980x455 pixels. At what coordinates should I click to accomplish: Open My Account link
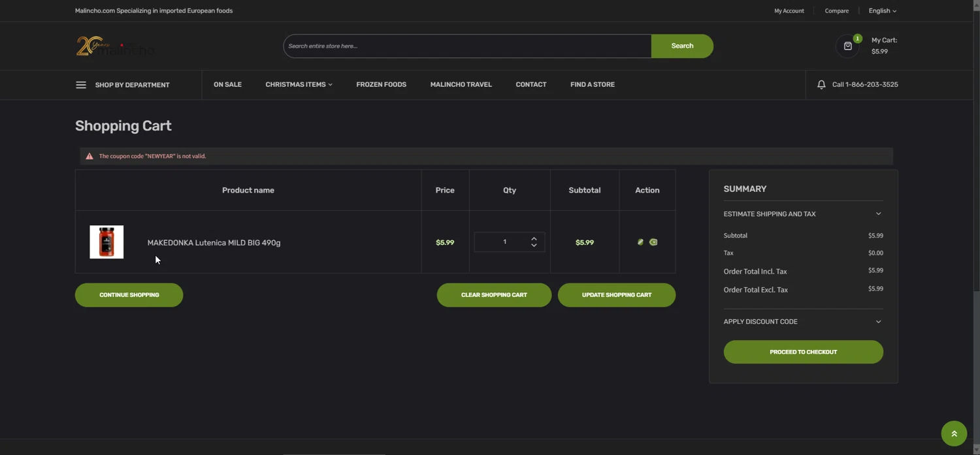click(789, 10)
